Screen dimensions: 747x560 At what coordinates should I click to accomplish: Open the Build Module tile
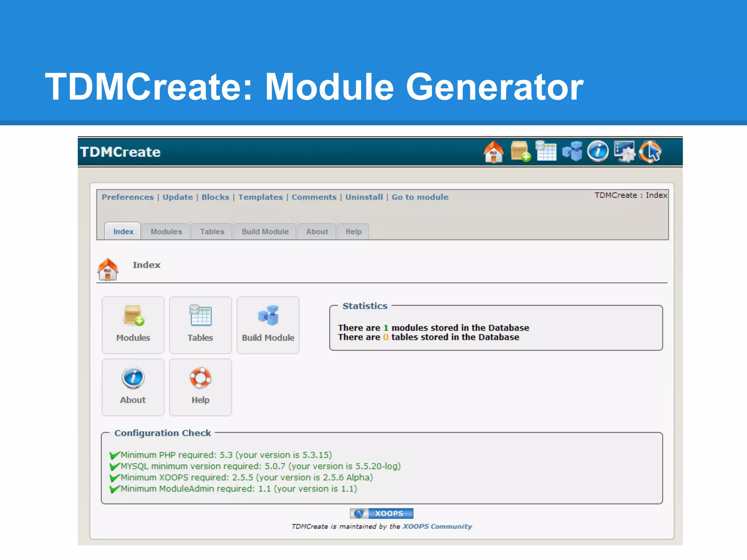[x=268, y=325]
